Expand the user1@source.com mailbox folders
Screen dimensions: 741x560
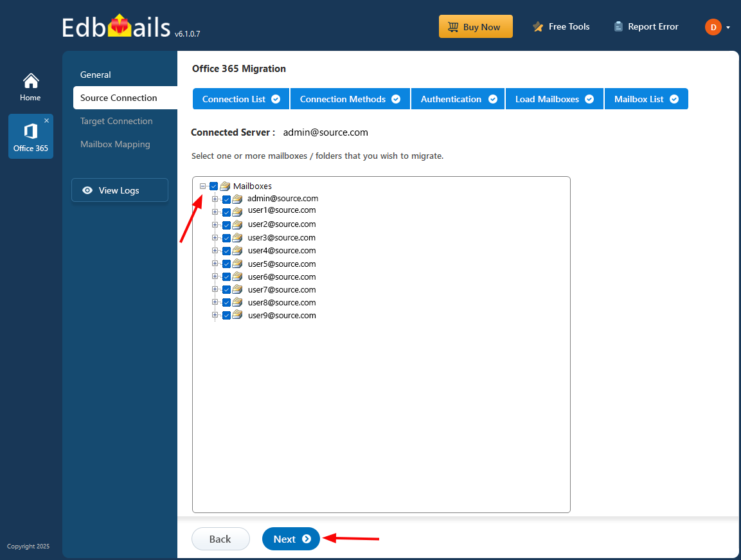tap(215, 212)
